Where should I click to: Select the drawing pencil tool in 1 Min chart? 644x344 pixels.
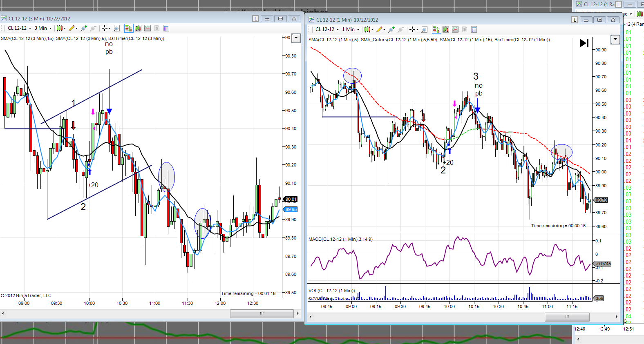(379, 29)
